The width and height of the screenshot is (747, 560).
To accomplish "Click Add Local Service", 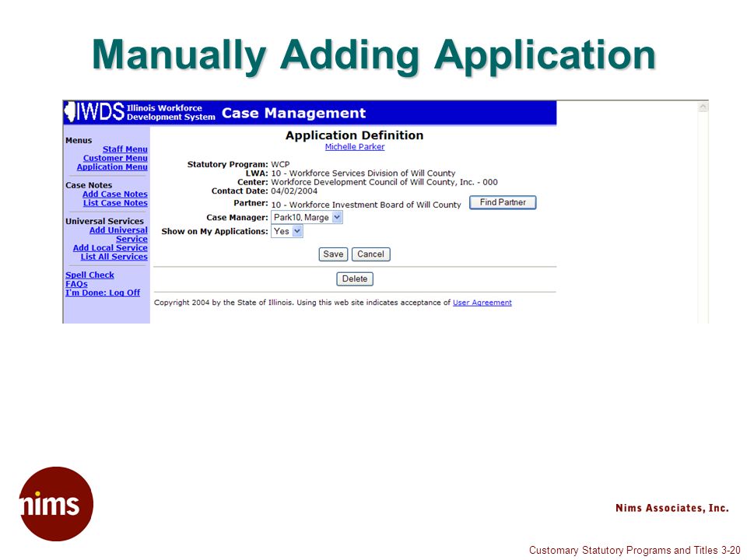I will coord(110,248).
